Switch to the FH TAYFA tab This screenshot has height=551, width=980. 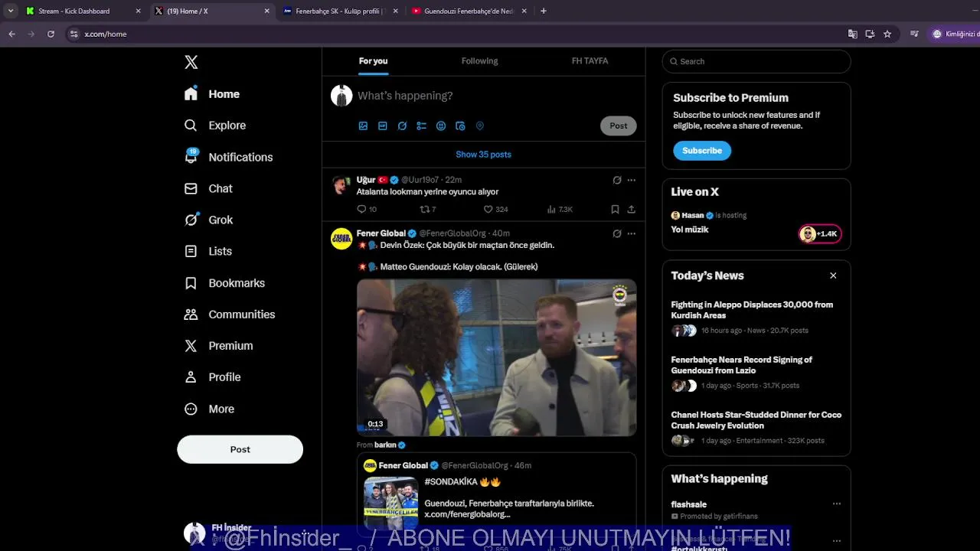point(590,61)
